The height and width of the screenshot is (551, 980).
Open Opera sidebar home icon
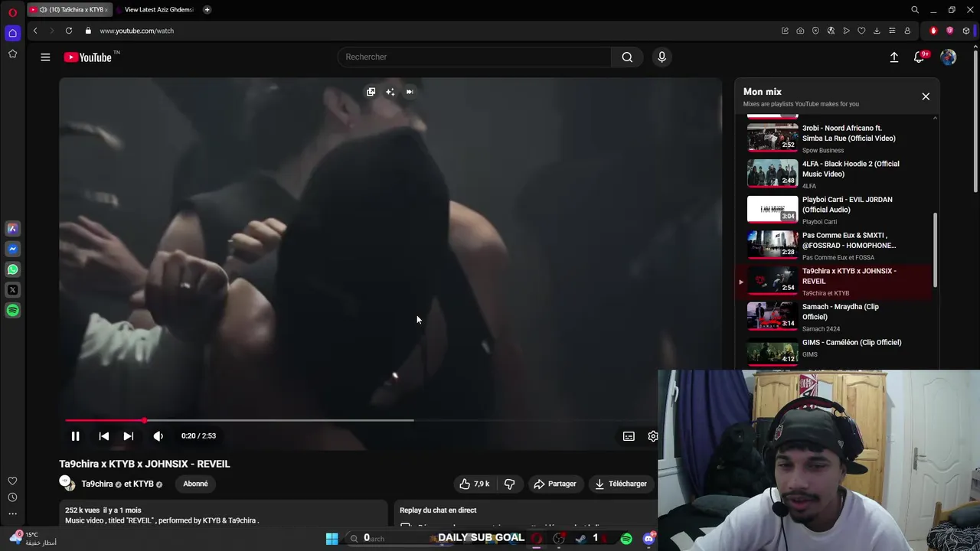click(x=12, y=33)
